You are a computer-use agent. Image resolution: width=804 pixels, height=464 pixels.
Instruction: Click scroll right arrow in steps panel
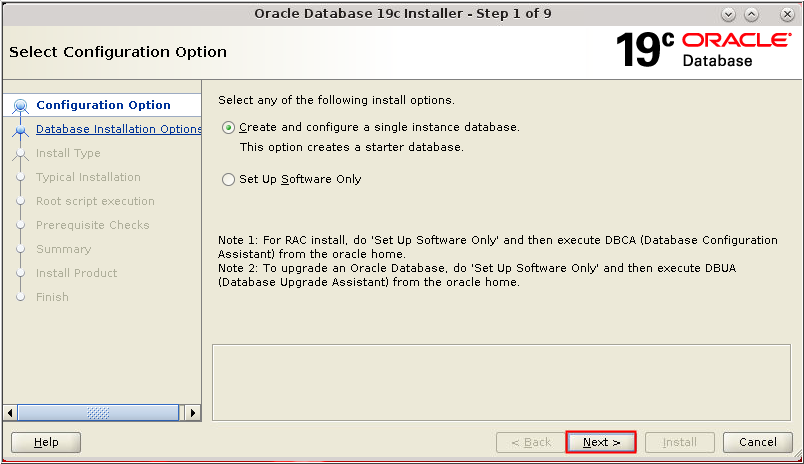point(192,413)
